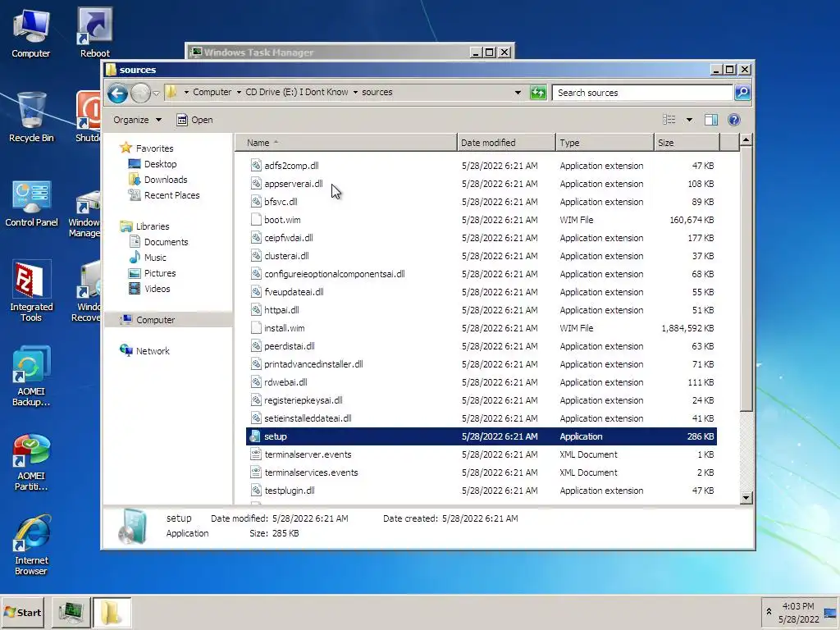840x630 pixels.
Task: Select the boot.wim file icon
Action: pyautogui.click(x=256, y=220)
